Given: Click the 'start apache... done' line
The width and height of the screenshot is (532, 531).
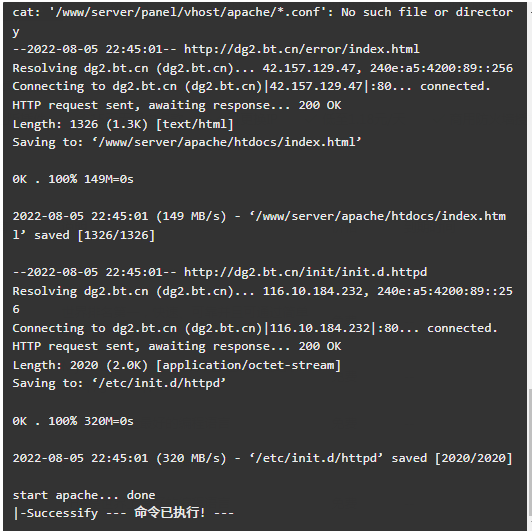Looking at the screenshot, I should point(84,495).
